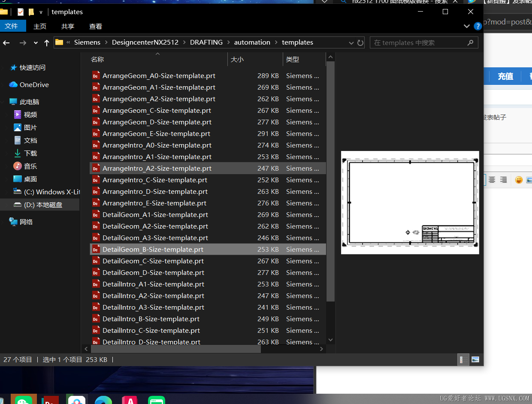Switch to the 共享 ribbon tab
Image resolution: width=532 pixels, height=404 pixels.
click(67, 26)
